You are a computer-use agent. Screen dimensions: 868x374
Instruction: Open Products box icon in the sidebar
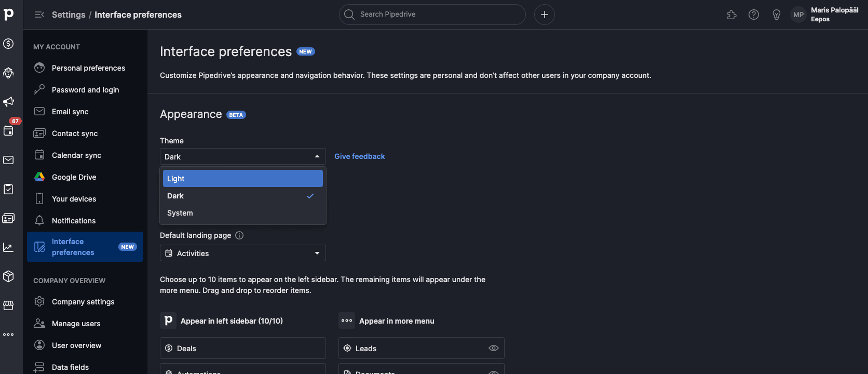[x=8, y=276]
